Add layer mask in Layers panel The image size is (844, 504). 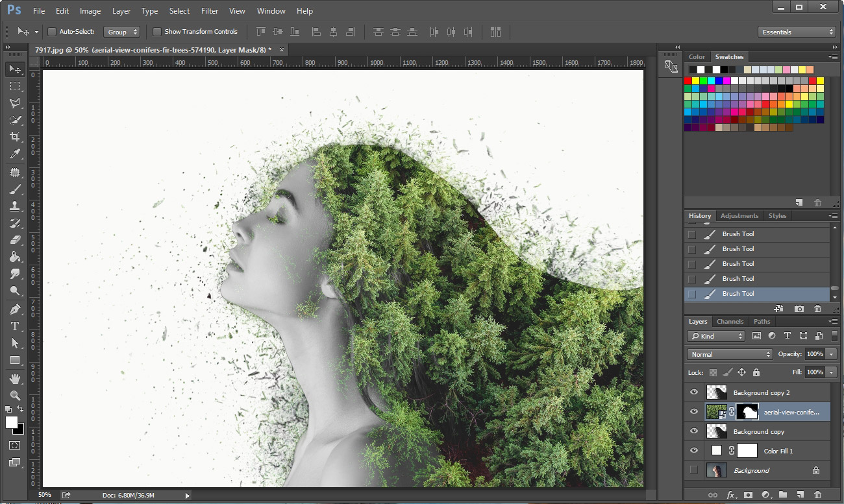748,495
